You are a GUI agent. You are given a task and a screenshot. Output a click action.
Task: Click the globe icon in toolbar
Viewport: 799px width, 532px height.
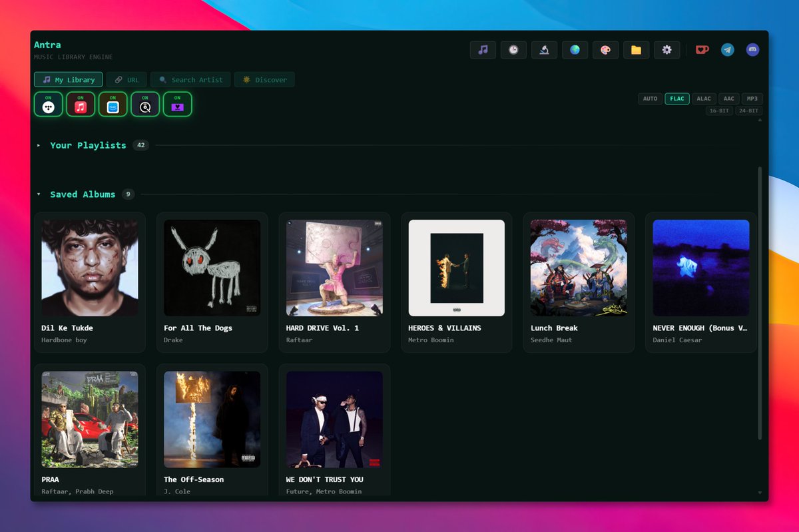(x=575, y=50)
